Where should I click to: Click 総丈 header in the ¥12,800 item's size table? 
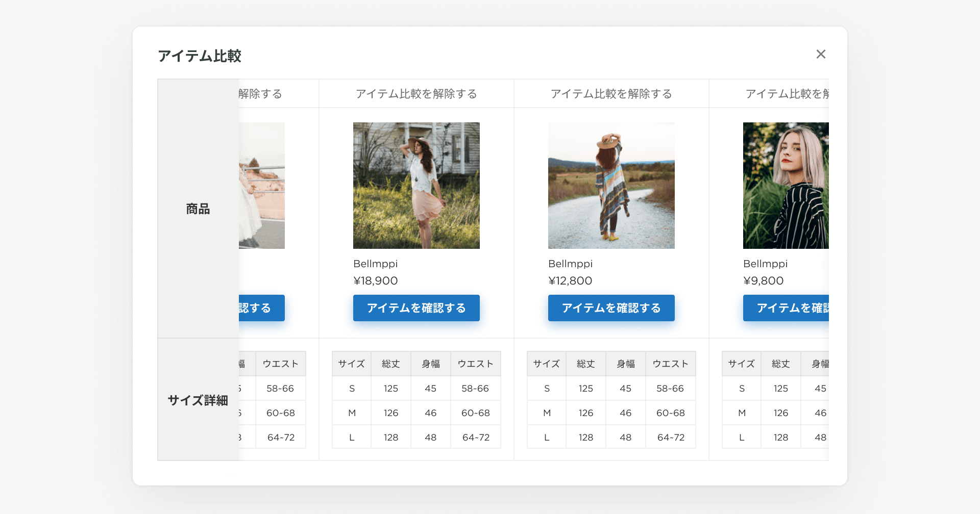coord(586,364)
